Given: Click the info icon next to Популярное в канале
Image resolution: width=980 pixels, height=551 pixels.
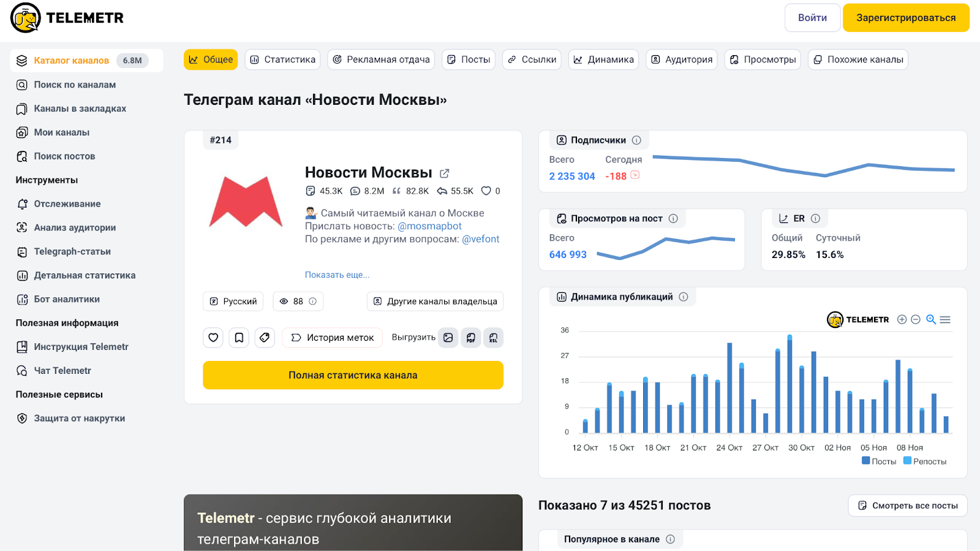Looking at the screenshot, I should coord(670,539).
